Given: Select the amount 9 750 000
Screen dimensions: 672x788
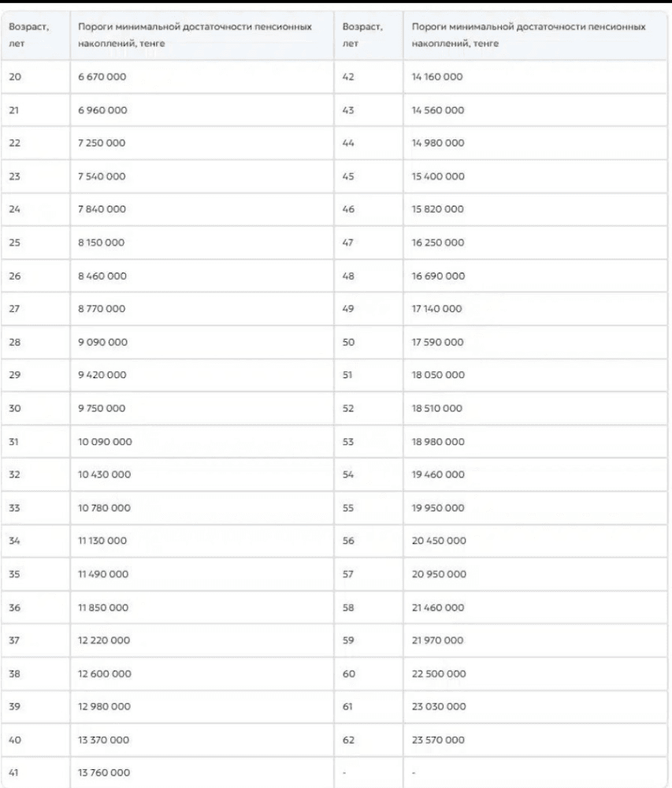Looking at the screenshot, I should tap(102, 408).
